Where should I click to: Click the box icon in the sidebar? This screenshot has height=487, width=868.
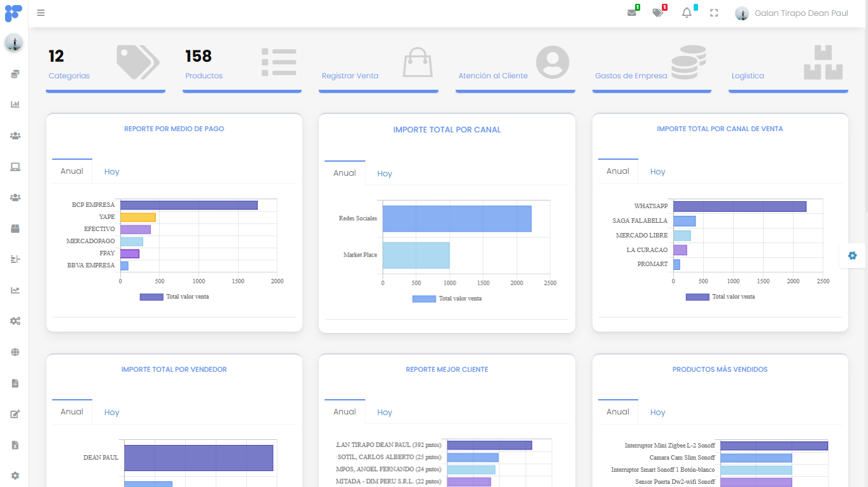15,229
